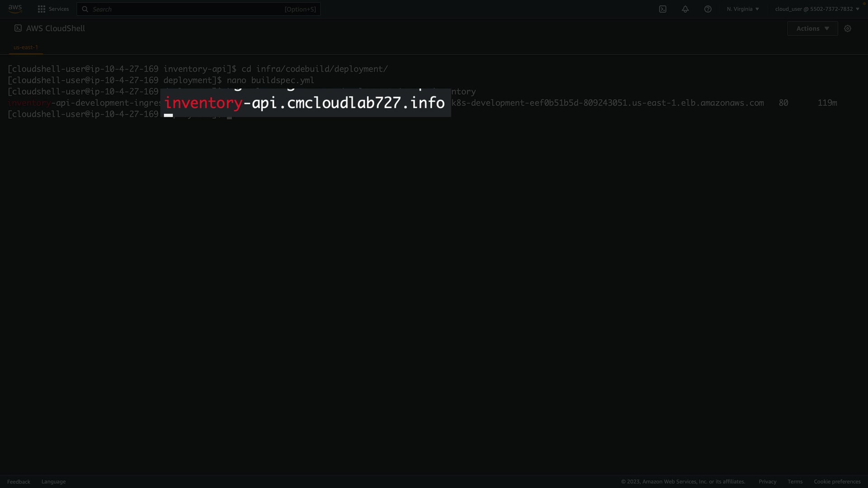Select the us-east-1 terminal tab
This screenshot has height=488, width=868.
point(26,47)
